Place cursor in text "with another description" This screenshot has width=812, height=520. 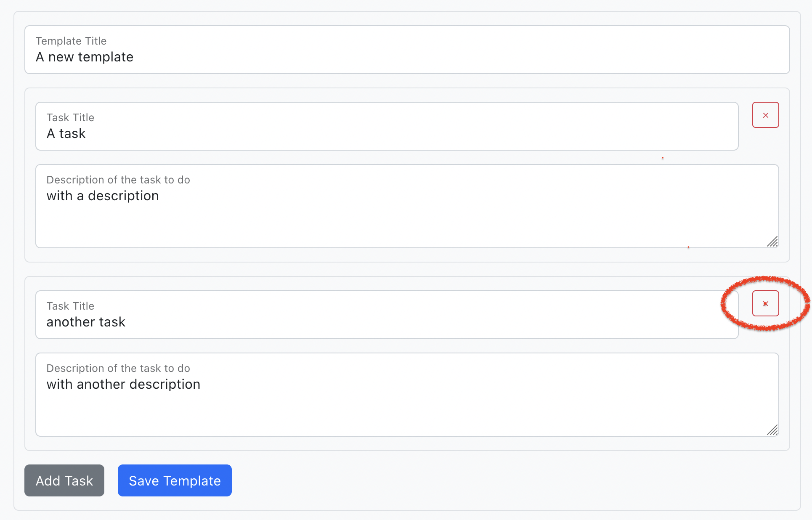[x=123, y=385]
